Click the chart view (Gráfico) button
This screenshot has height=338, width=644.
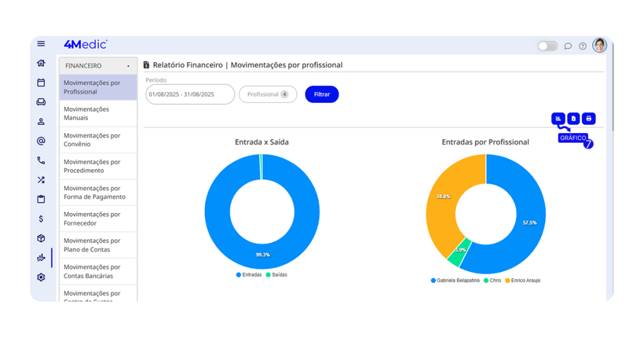coord(557,119)
